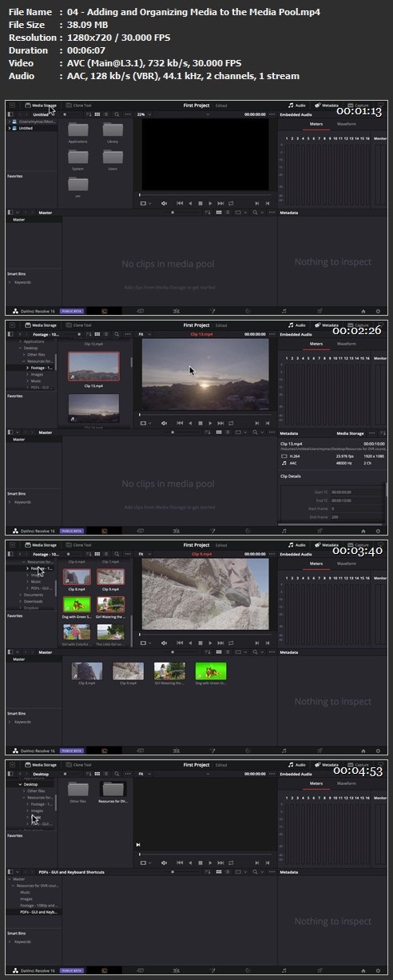Click viewer scrubber bar in 00:03:40 frame

205,634
